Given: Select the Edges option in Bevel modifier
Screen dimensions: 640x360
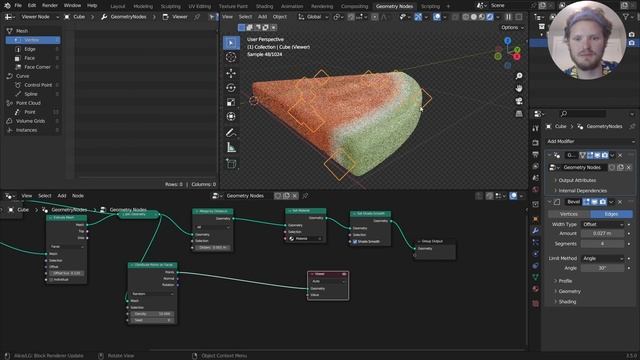Looking at the screenshot, I should (x=611, y=214).
